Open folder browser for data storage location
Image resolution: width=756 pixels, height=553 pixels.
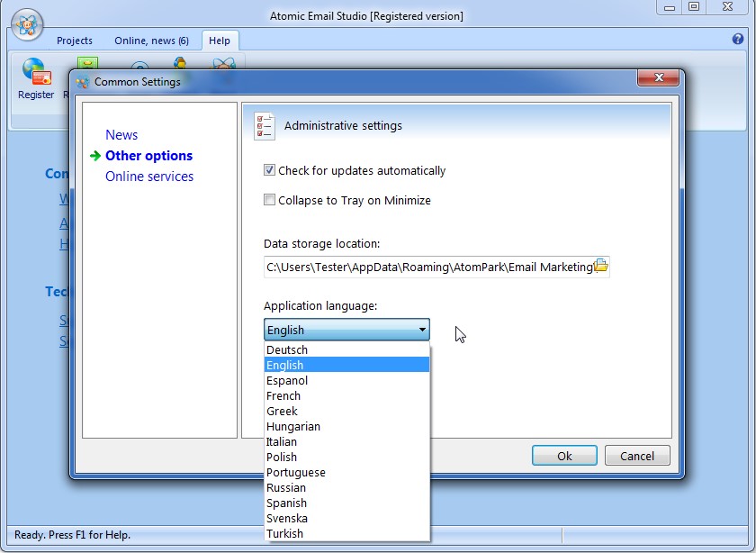(601, 265)
